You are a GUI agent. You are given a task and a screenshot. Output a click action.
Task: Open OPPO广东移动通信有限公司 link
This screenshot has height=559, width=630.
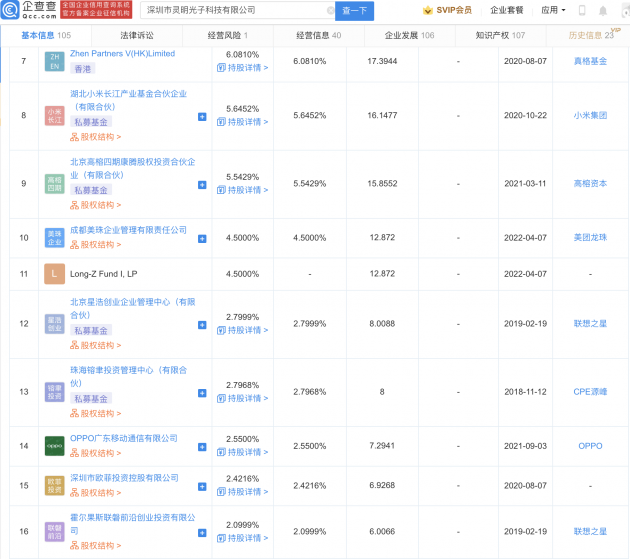point(124,438)
